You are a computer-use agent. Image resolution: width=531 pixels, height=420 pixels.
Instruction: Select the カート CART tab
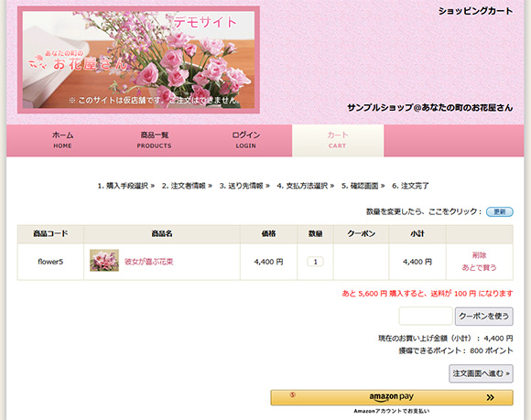338,140
